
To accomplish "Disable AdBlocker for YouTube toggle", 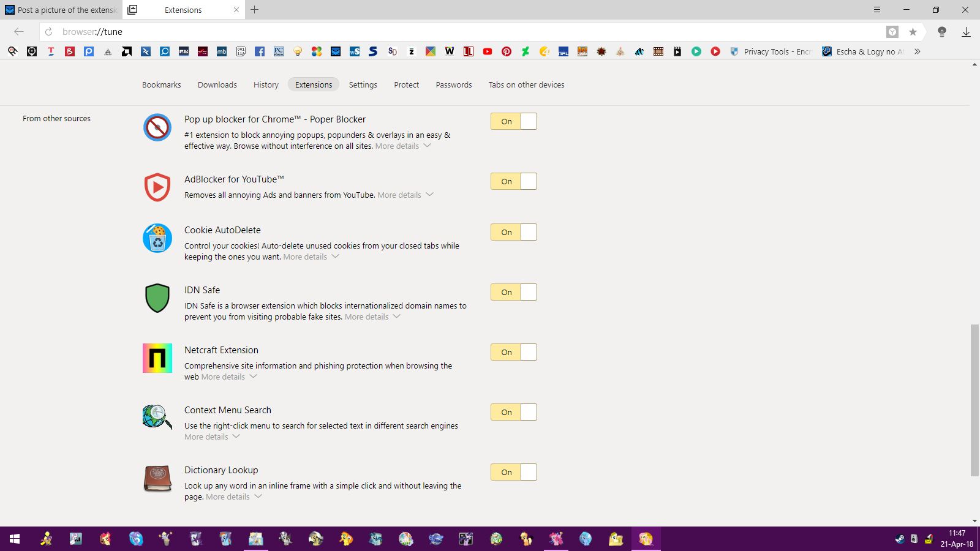I will coord(514,181).
